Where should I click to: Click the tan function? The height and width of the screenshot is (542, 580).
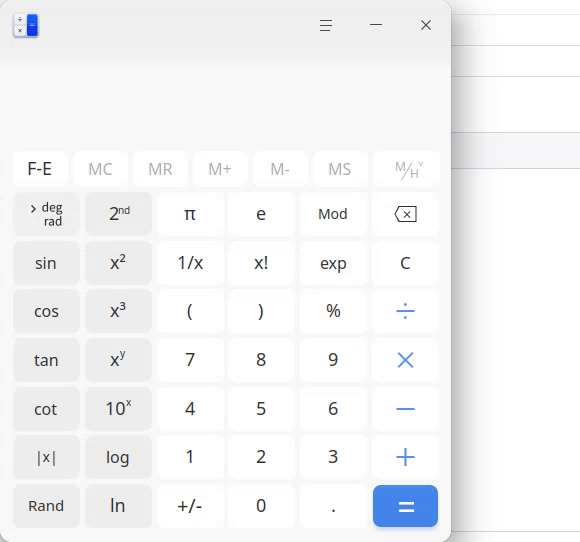(46, 360)
